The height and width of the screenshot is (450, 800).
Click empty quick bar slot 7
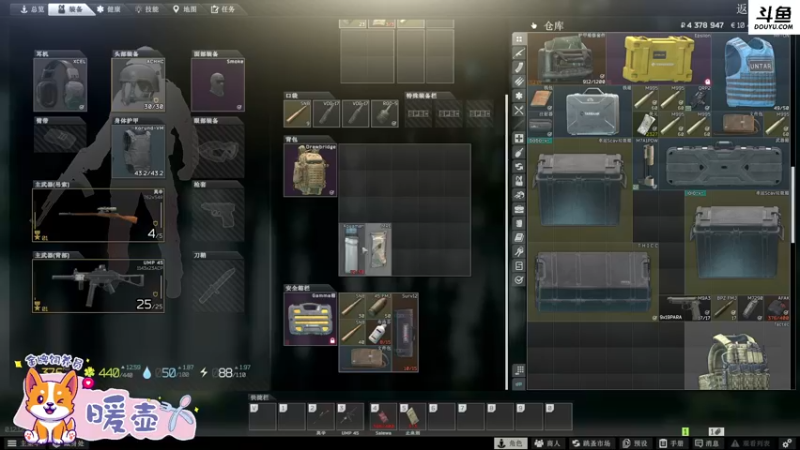point(470,416)
